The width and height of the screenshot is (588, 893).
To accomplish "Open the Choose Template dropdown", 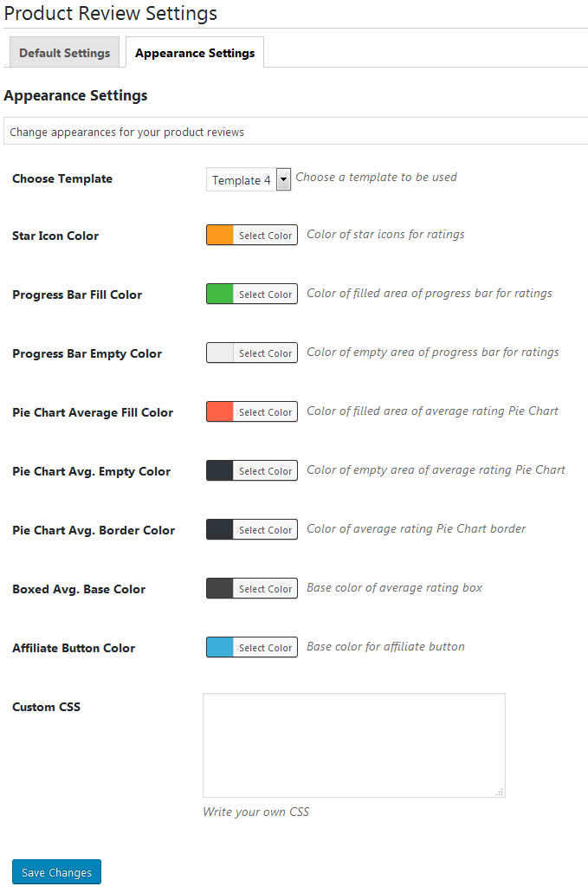I will 249,179.
